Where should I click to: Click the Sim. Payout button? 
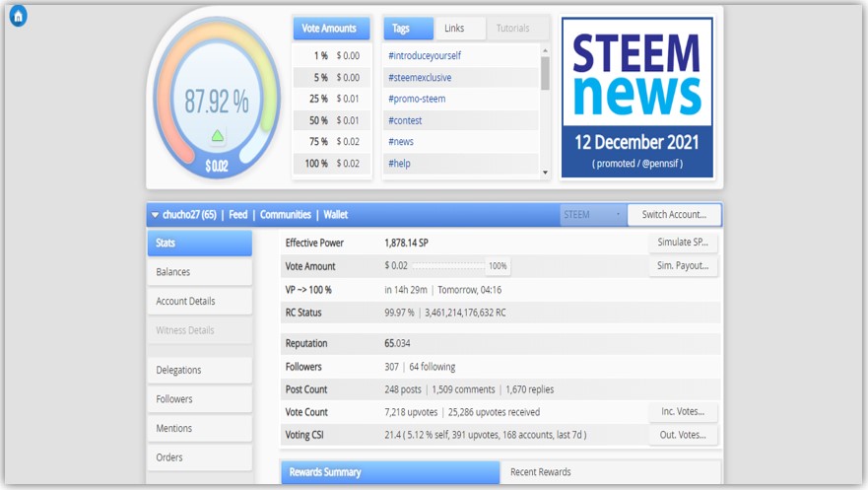[x=683, y=266]
